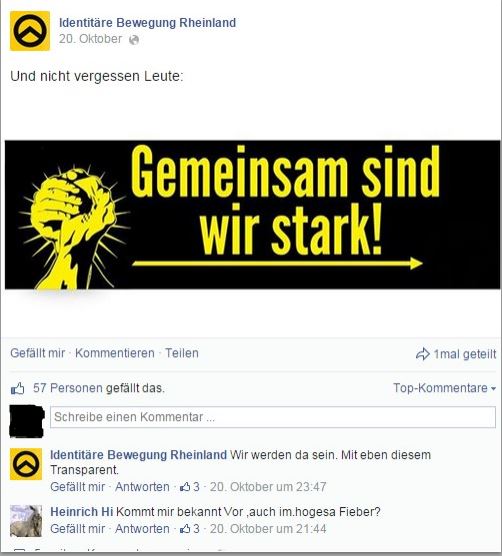This screenshot has height=556, width=502.
Task: Click the Schreibe einen Kommentar input field
Action: [x=273, y=417]
